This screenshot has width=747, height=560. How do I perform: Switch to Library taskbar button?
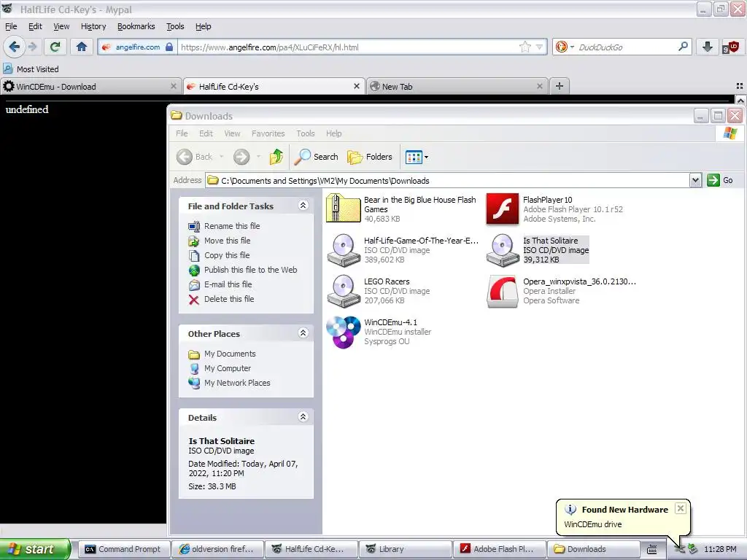tap(404, 549)
